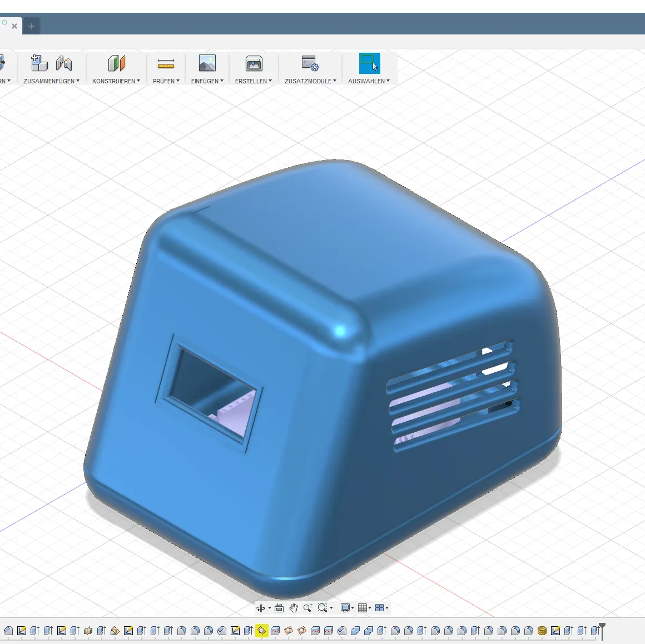Select the Pan hand tool
The height and width of the screenshot is (644, 645).
(x=293, y=608)
